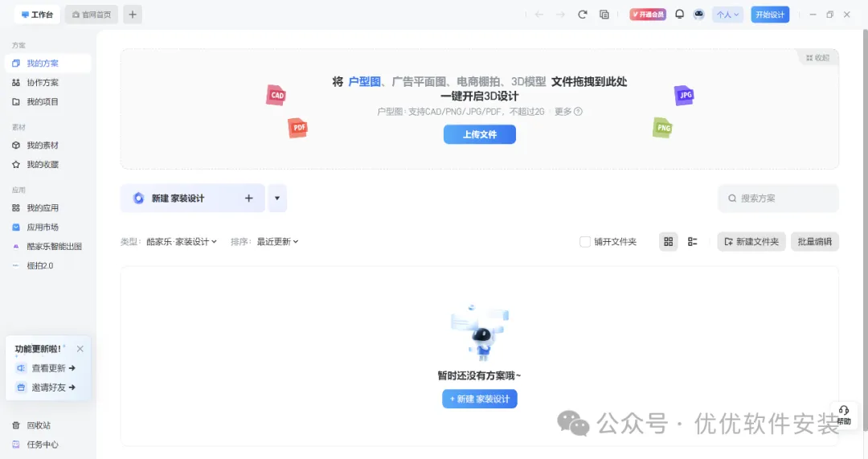Screen dimensions: 868x459
Task: Click 新建 家装设计 wide button
Action: coord(193,199)
